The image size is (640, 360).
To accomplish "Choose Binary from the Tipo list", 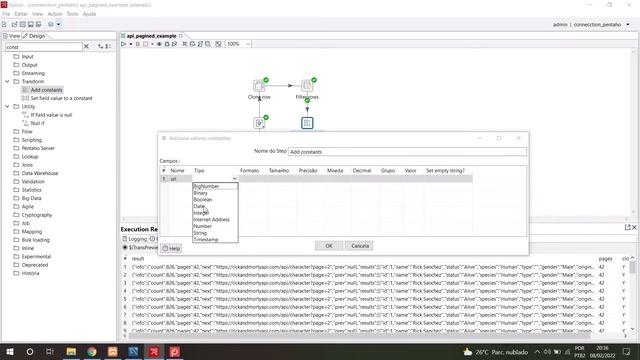I will (215, 193).
